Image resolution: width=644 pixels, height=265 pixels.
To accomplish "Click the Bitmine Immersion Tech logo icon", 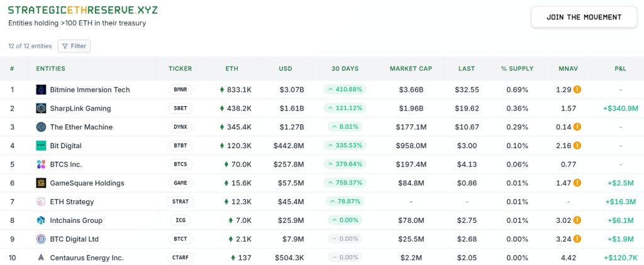I will coord(41,89).
